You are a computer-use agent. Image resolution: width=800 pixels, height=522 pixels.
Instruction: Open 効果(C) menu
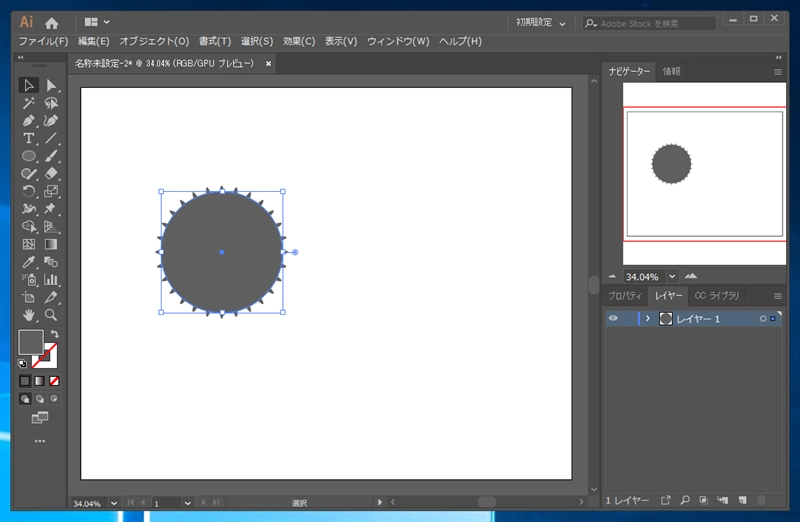[x=299, y=41]
